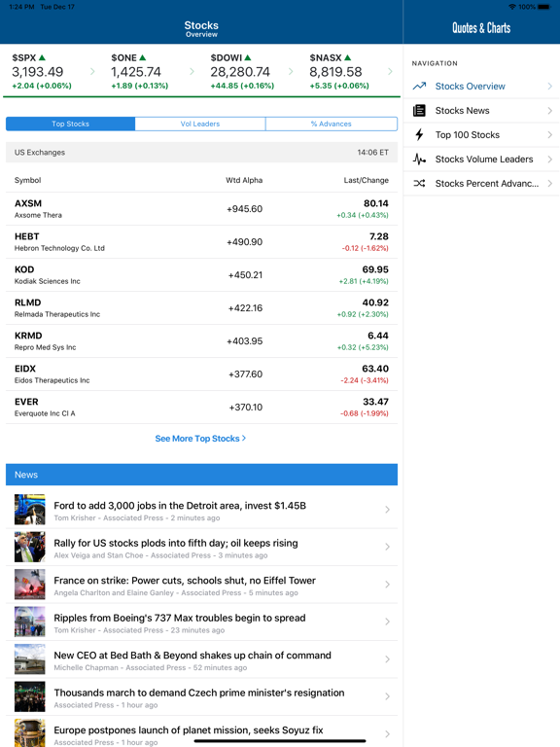This screenshot has height=747, width=560.
Task: Check the battery status icon
Action: (544, 7)
